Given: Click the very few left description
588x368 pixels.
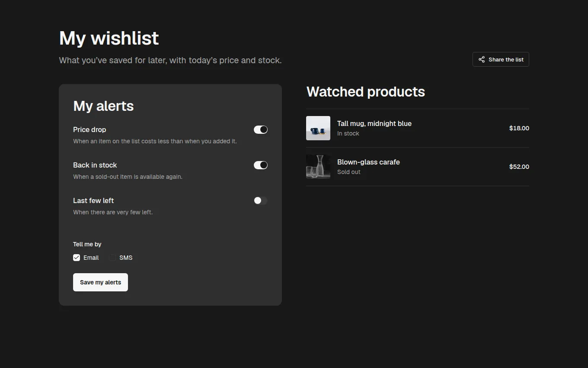Looking at the screenshot, I should click(x=113, y=212).
